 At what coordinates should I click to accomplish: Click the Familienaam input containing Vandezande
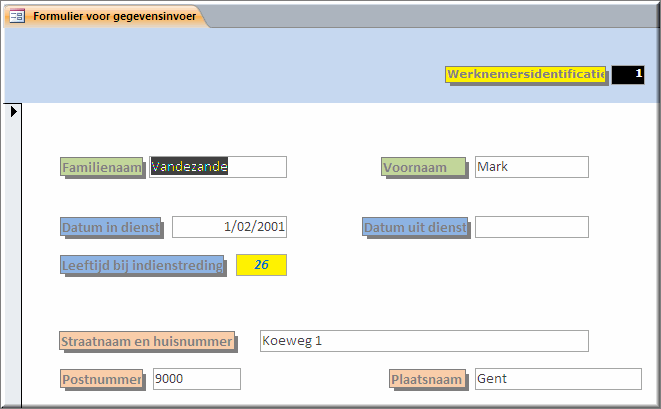click(218, 167)
